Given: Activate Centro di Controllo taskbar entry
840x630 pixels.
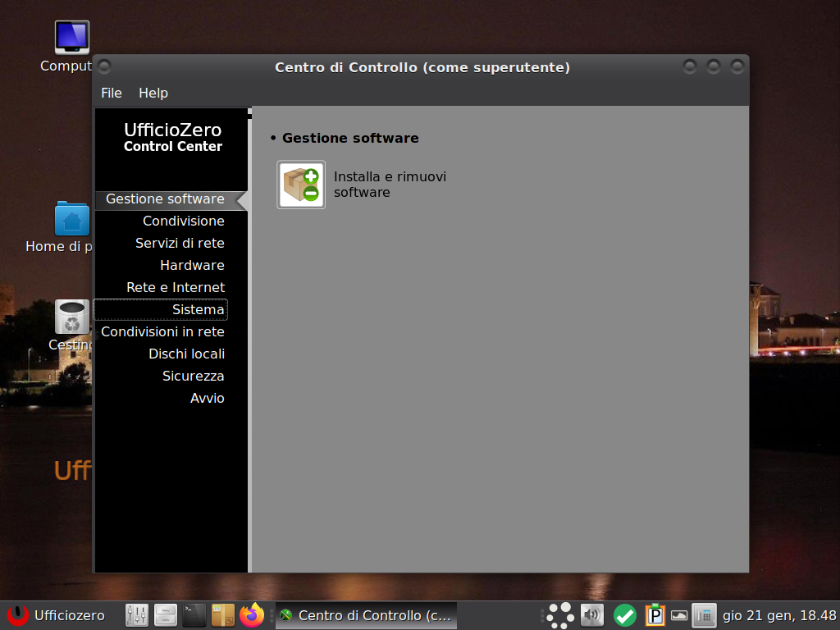Looking at the screenshot, I should click(x=367, y=615).
